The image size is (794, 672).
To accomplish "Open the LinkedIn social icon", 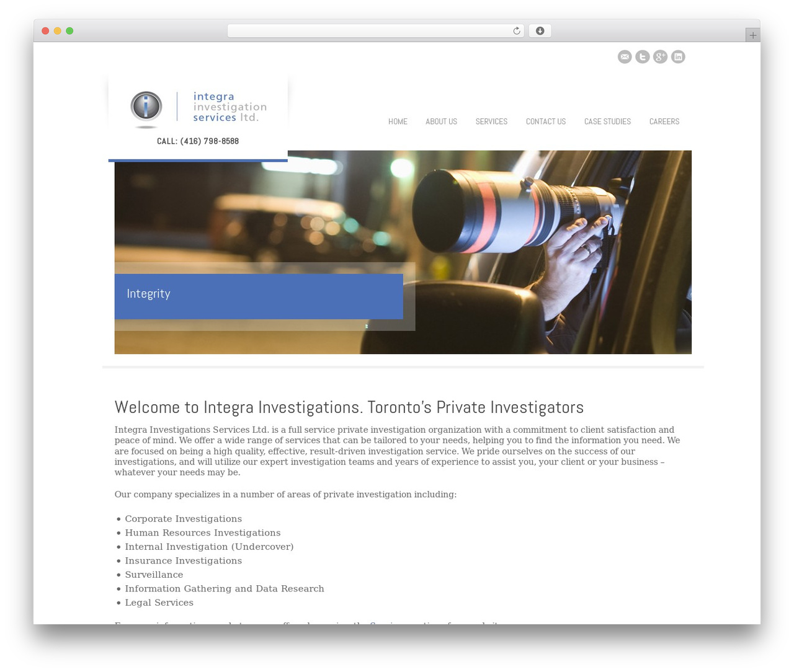I will click(678, 57).
